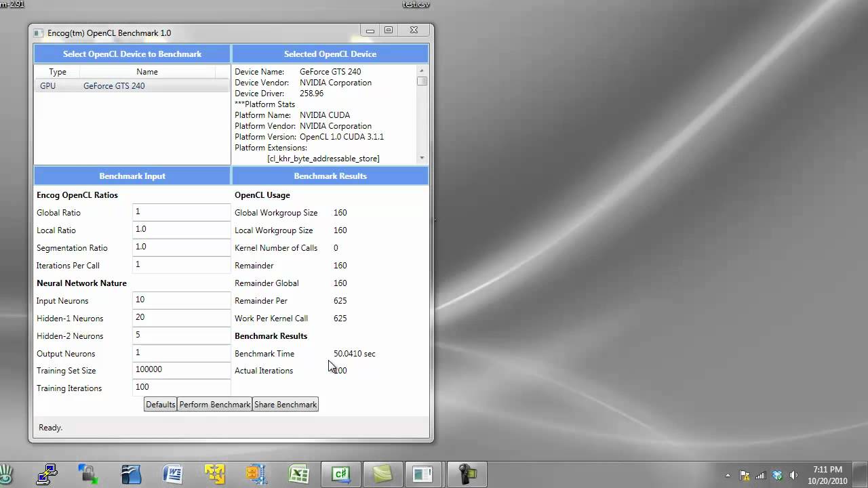868x488 pixels.
Task: Open OpenOffice from the taskbar
Action: (x=130, y=474)
